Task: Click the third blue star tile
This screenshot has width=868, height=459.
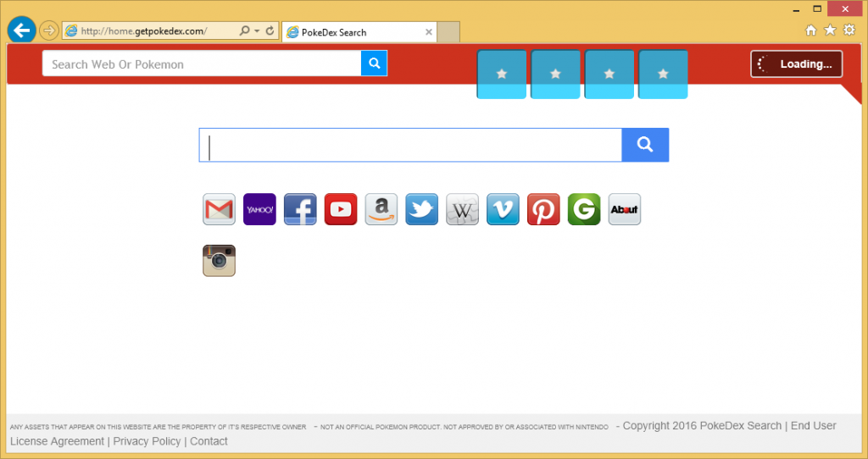Action: 609,75
